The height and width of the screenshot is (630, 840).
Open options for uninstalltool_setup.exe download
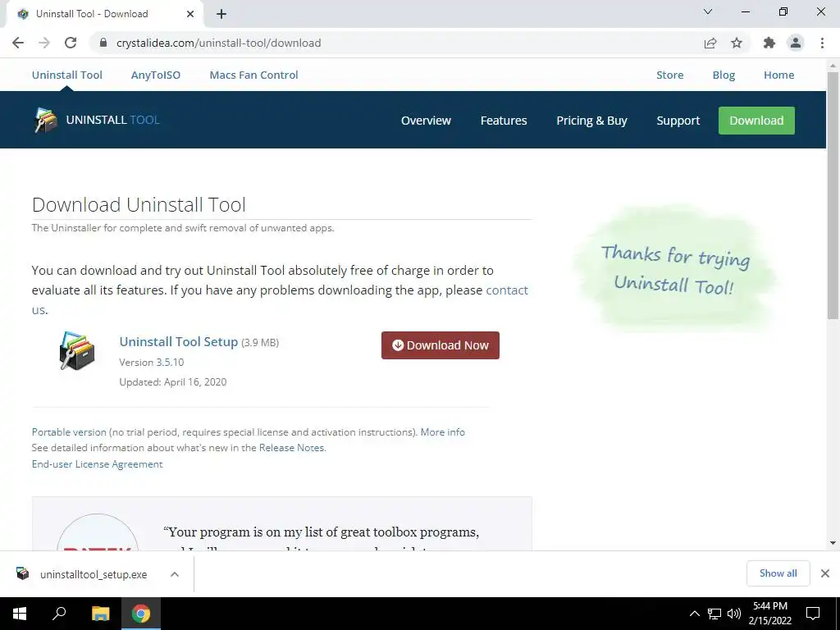(175, 574)
